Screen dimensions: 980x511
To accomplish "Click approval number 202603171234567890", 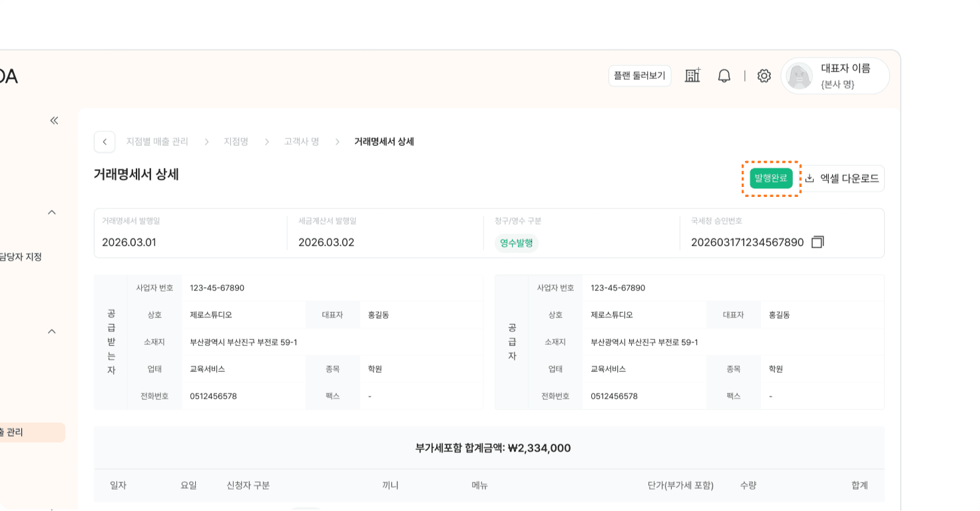I will 748,242.
